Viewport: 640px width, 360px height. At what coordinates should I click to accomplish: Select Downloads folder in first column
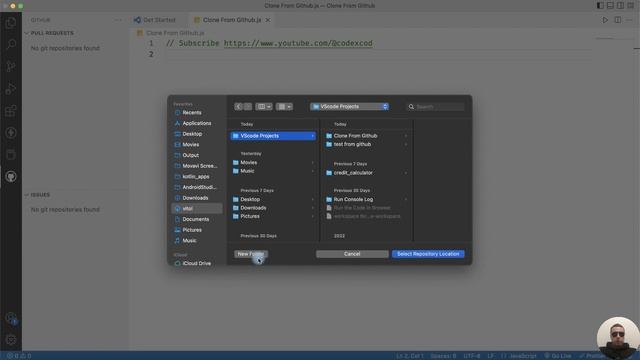pos(273,208)
